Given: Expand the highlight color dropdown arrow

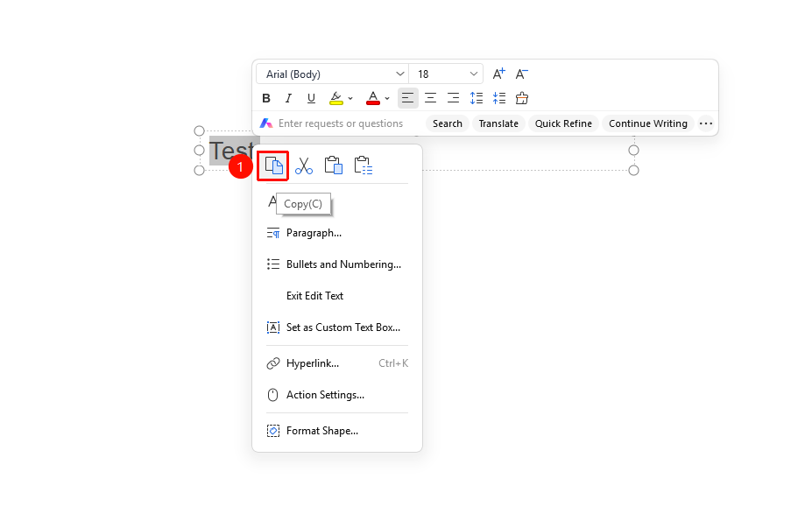Looking at the screenshot, I should coord(350,98).
